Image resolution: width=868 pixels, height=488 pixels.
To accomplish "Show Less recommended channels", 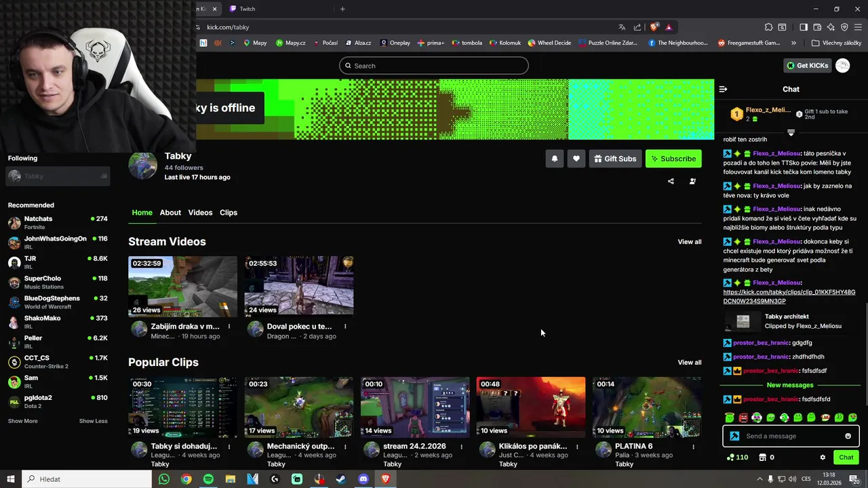I will pyautogui.click(x=93, y=421).
